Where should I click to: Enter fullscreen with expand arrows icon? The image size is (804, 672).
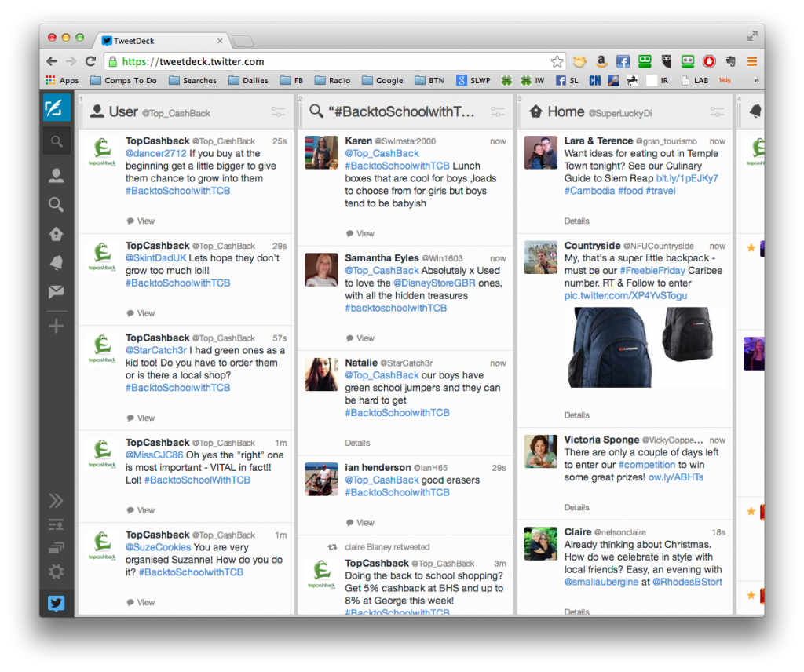click(752, 36)
